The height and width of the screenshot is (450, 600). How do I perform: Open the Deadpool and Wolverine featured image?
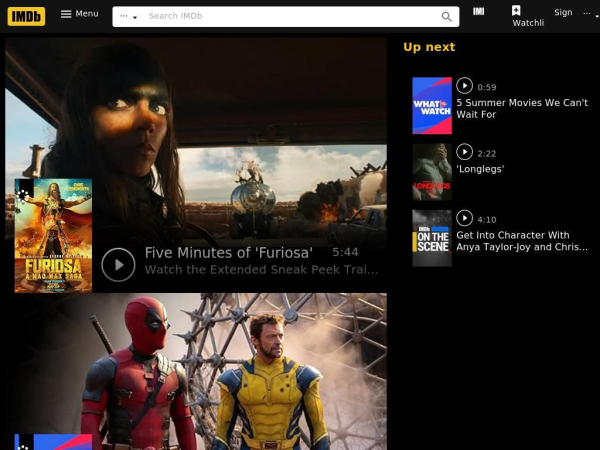coord(196,372)
